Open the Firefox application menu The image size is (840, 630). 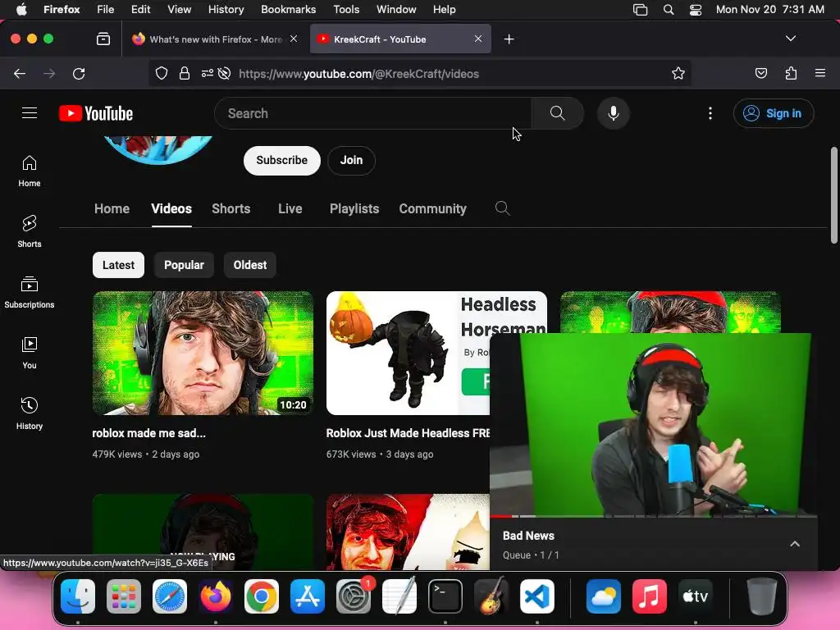820,73
